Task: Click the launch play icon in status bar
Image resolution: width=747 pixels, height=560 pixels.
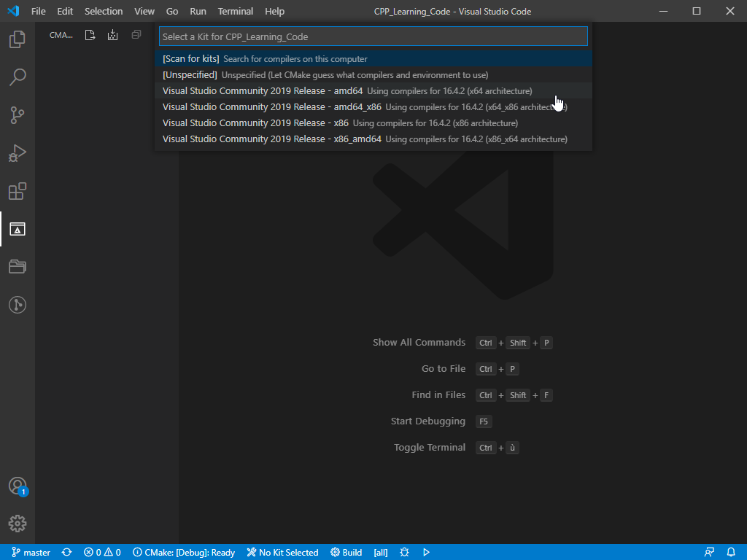Action: tap(426, 553)
